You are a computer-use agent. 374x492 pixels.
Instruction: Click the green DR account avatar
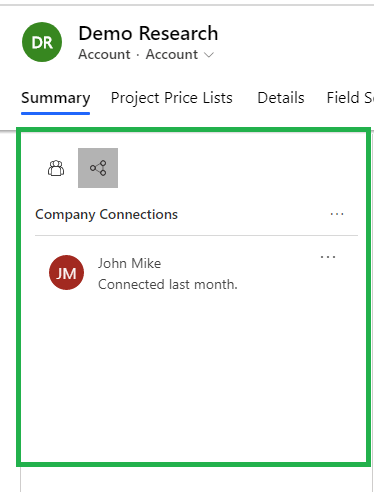tap(42, 42)
